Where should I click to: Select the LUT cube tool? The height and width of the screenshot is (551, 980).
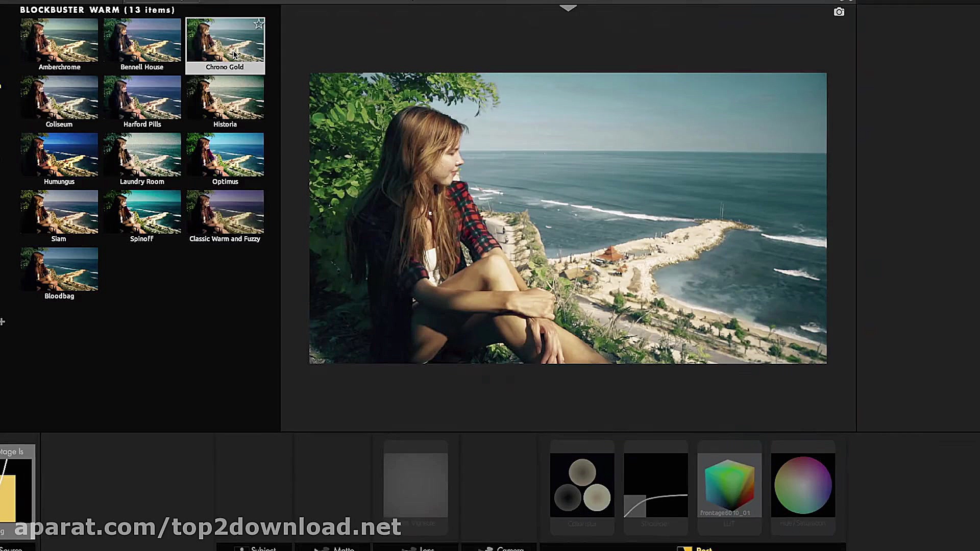click(729, 485)
